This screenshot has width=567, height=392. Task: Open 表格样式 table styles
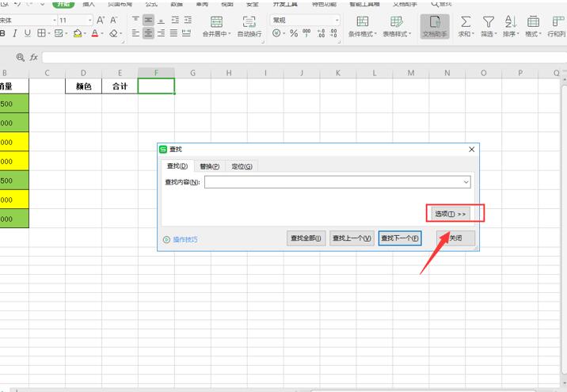click(397, 26)
